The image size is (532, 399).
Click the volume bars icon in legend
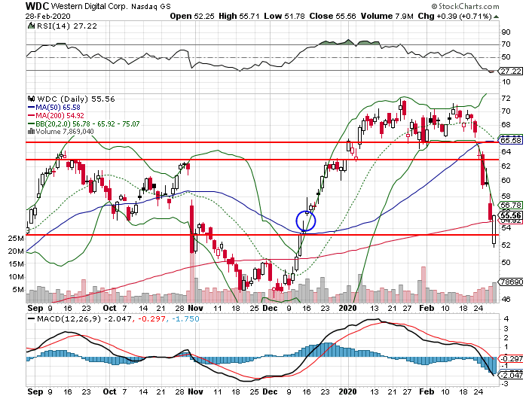pos(31,131)
